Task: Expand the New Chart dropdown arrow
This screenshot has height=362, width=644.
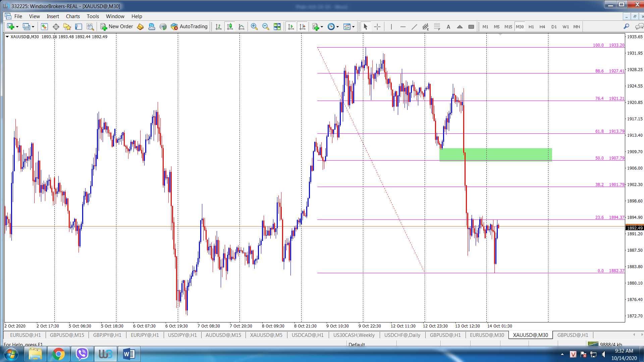Action: [x=17, y=27]
